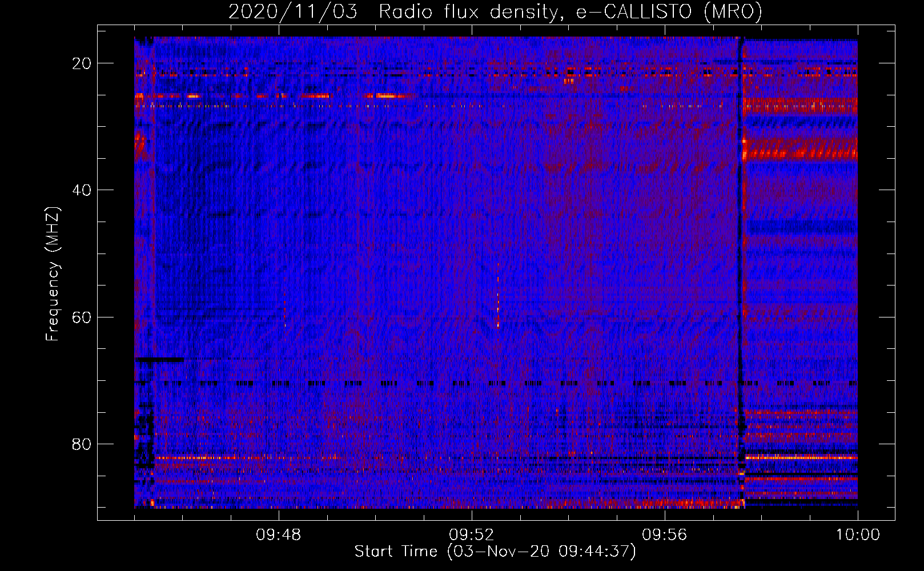Screen dimensions: 924x571
Task: Click the 09:48 time tick label
Action: pos(279,535)
